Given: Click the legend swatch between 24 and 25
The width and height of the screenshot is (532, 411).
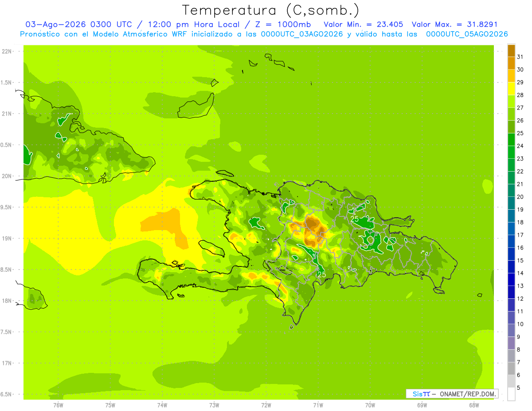Looking at the screenshot, I should pyautogui.click(x=511, y=140).
